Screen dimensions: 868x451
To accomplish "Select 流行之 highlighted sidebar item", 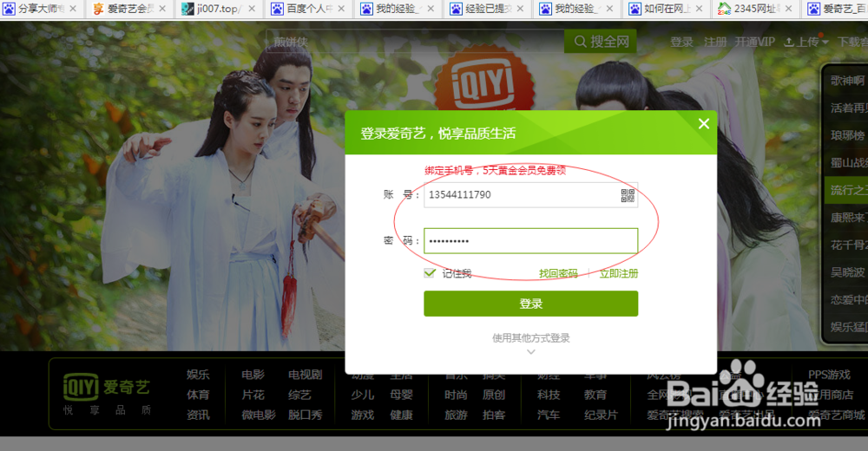I will click(x=847, y=190).
